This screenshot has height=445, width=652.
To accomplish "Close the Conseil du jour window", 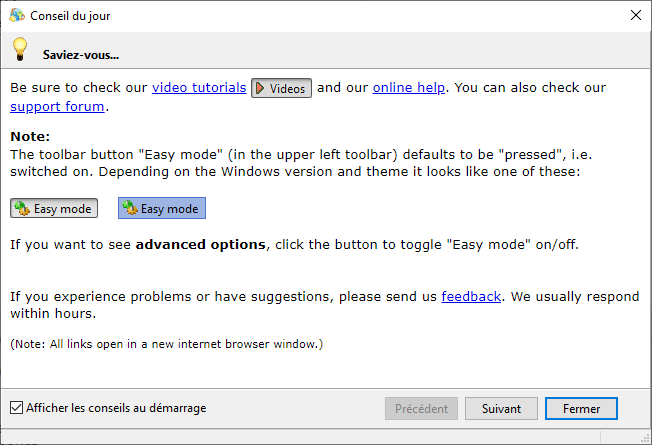I will click(635, 14).
